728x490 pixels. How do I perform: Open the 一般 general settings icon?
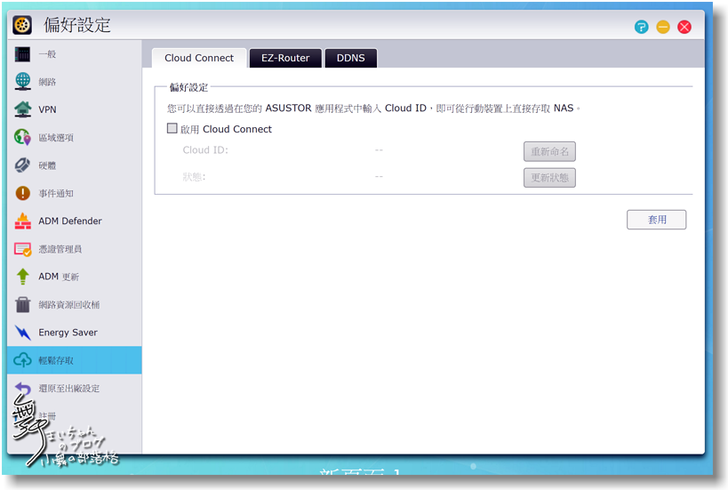tap(22, 54)
